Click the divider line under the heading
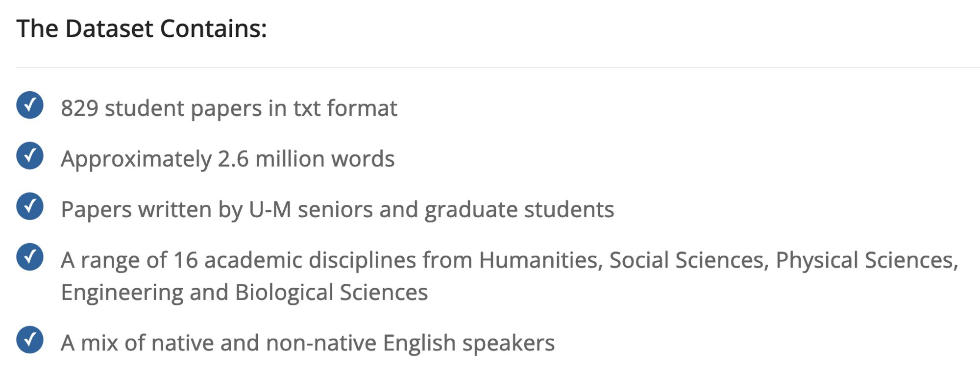 point(498,67)
